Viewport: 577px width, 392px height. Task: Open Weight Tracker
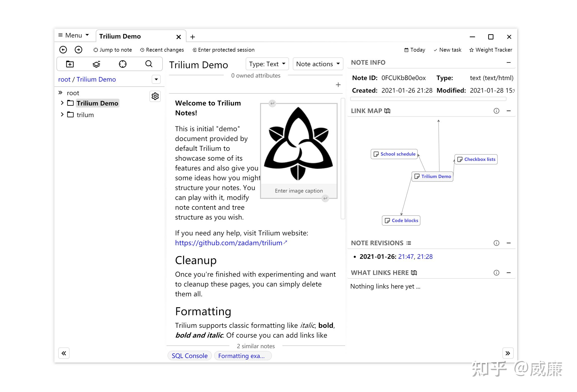click(x=491, y=50)
